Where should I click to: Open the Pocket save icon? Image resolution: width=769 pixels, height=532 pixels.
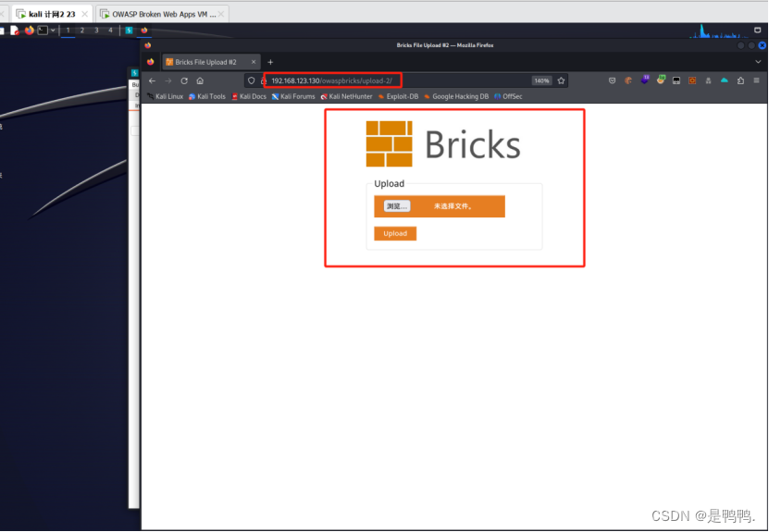coord(612,80)
